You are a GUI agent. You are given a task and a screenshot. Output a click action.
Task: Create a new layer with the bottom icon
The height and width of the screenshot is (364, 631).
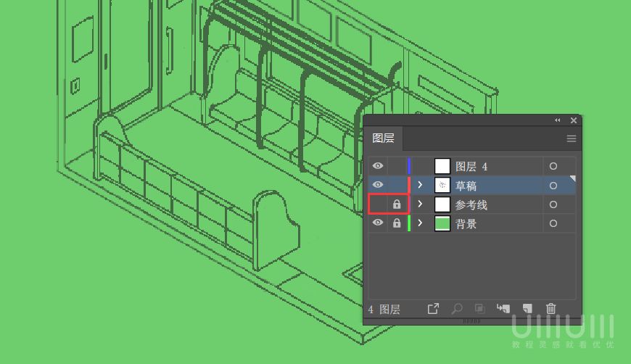(527, 309)
